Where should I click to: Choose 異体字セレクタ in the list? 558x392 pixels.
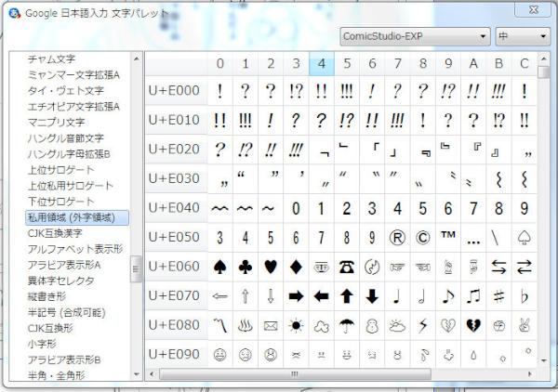point(60,281)
